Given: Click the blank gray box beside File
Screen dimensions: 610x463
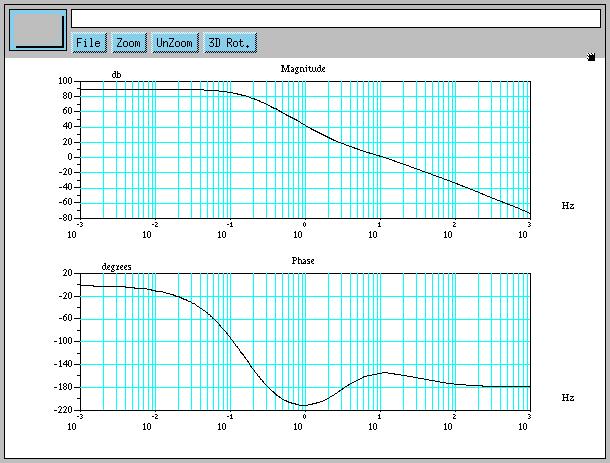Looking at the screenshot, I should pos(37,30).
